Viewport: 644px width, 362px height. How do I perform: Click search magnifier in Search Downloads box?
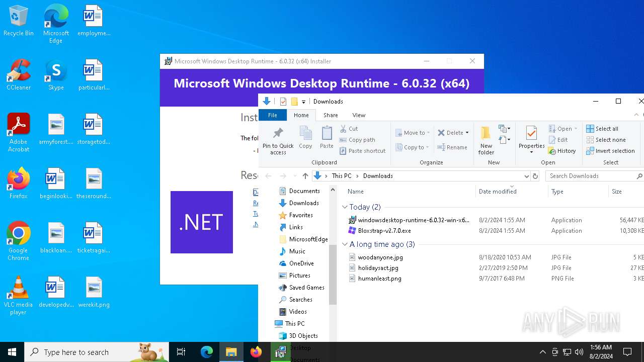click(x=639, y=176)
